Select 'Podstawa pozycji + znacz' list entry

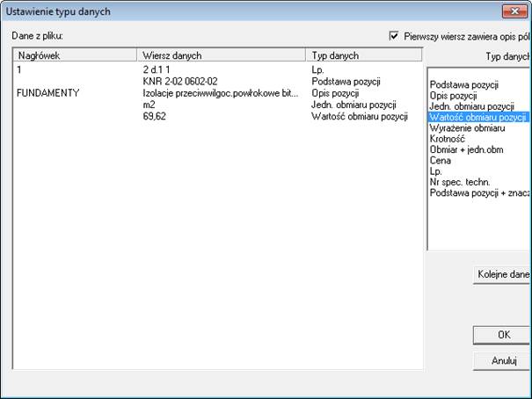477,192
